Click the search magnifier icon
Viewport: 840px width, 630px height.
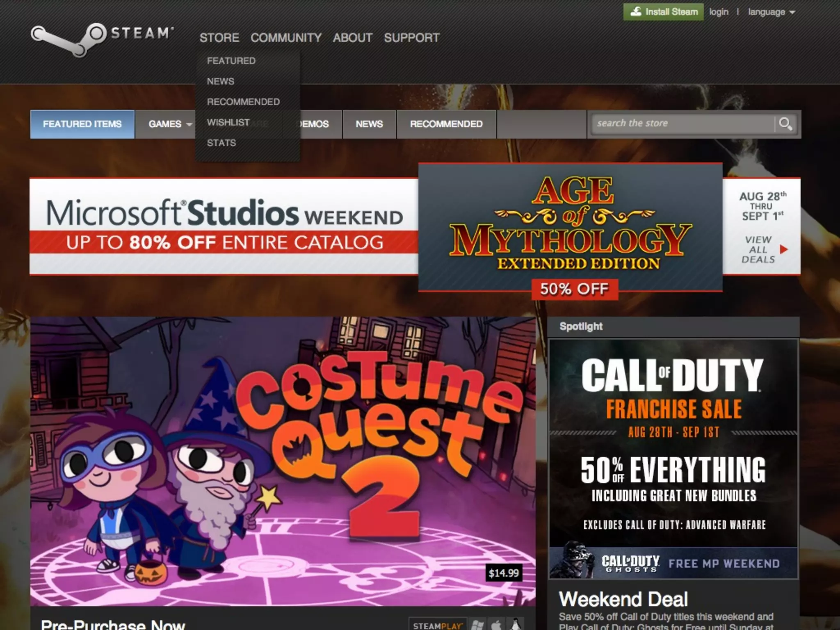pyautogui.click(x=785, y=124)
